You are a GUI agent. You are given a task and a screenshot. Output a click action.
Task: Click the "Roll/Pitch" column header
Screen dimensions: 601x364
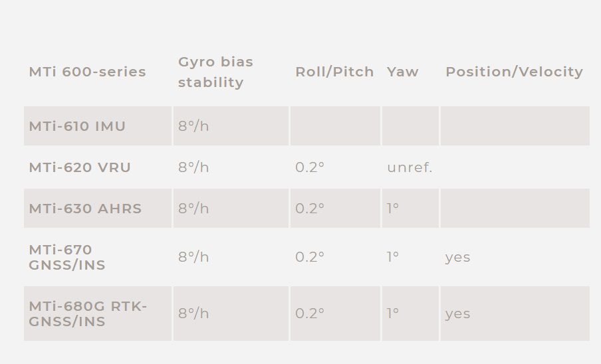coord(334,72)
